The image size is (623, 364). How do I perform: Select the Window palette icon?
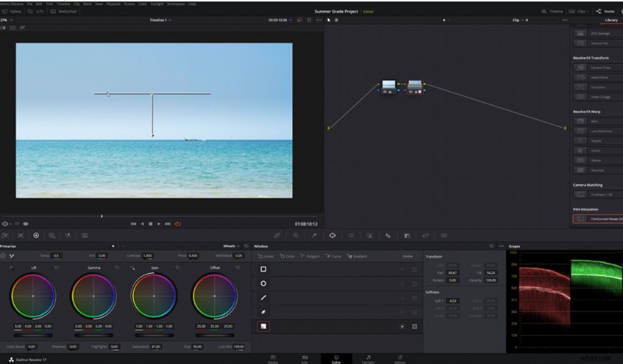(x=333, y=236)
